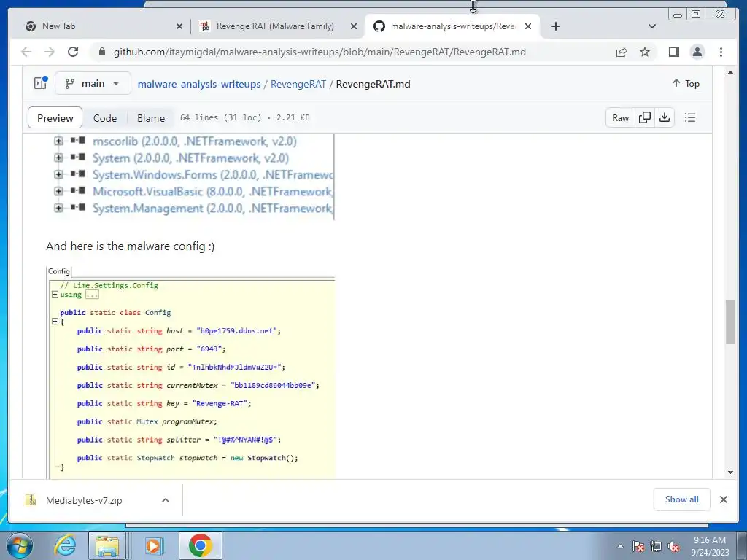Image resolution: width=747 pixels, height=560 pixels.
Task: Select Chrome in taskbar
Action: pos(200,545)
